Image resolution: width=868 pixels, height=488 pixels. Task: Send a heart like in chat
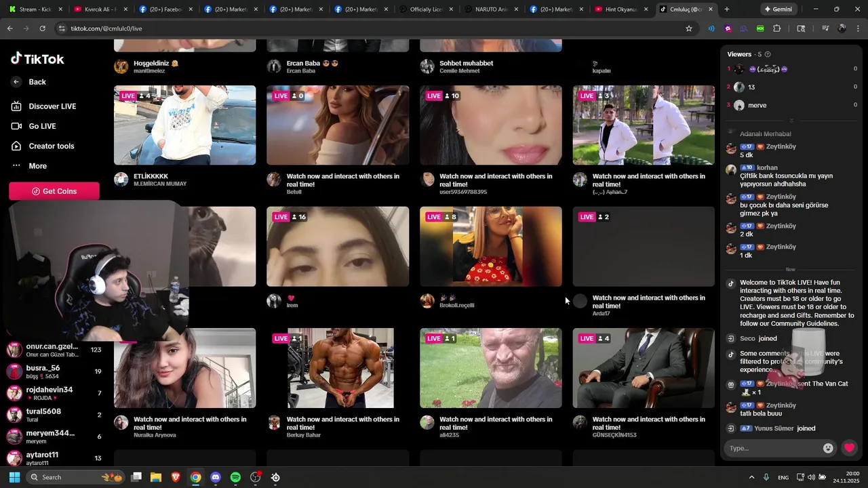(x=849, y=448)
